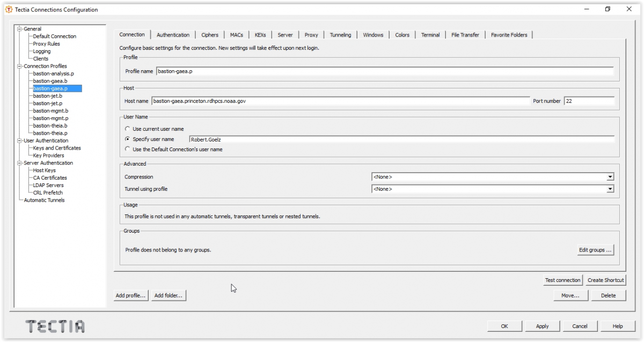Click into the Host name field
This screenshot has width=644, height=342.
(340, 100)
